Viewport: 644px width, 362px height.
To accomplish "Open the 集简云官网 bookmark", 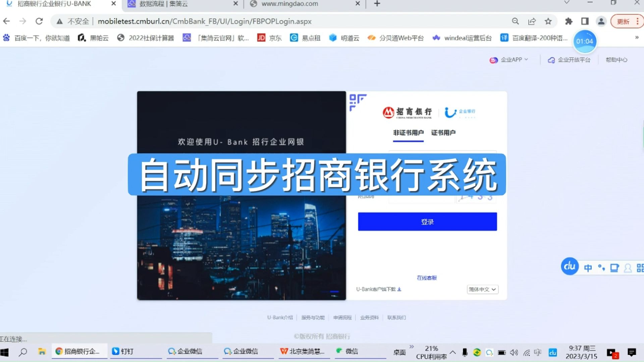I will pyautogui.click(x=216, y=38).
